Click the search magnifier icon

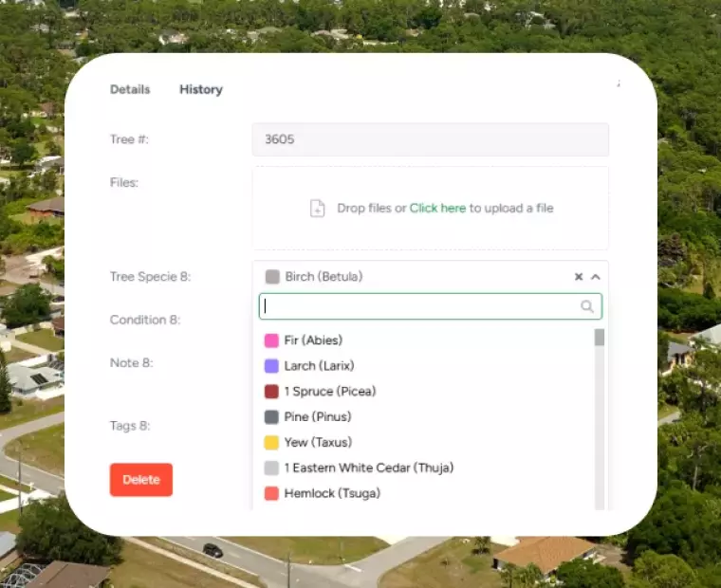[x=586, y=306]
